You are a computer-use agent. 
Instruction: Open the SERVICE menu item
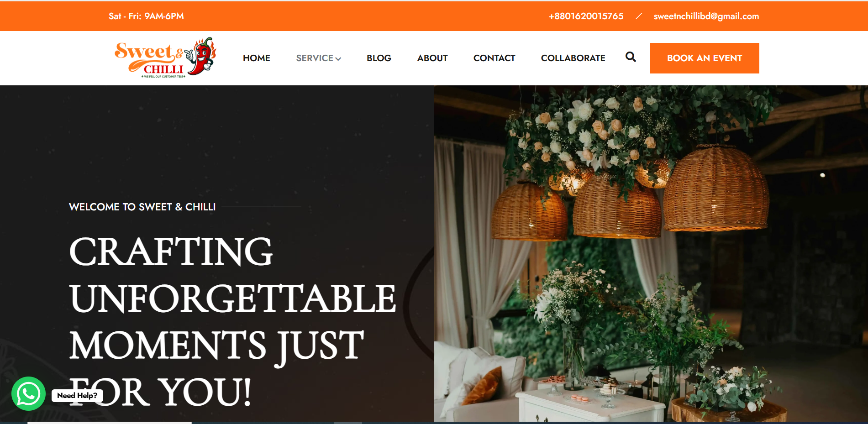point(315,58)
